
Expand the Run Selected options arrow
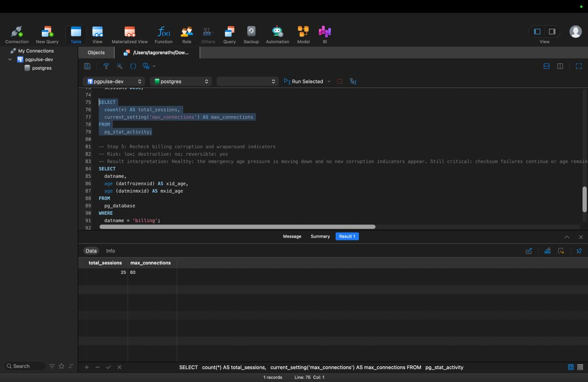pyautogui.click(x=329, y=81)
